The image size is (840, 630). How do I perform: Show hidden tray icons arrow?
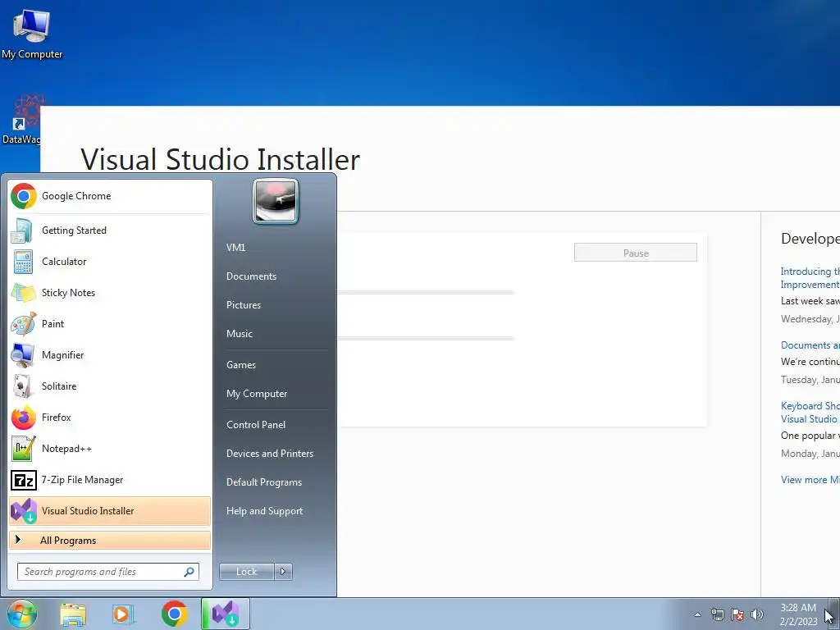point(697,614)
